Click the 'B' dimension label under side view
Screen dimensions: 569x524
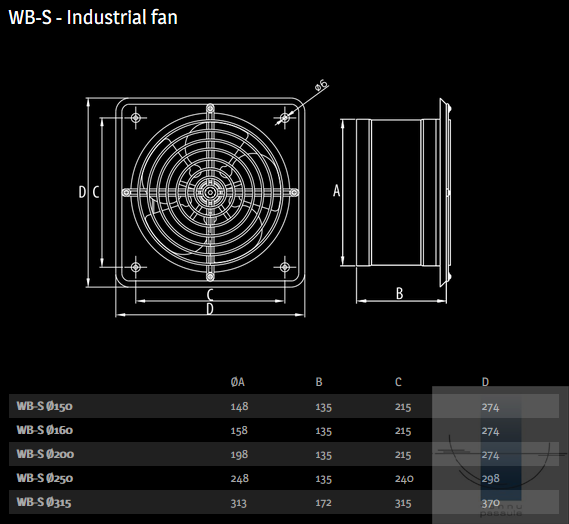click(400, 294)
